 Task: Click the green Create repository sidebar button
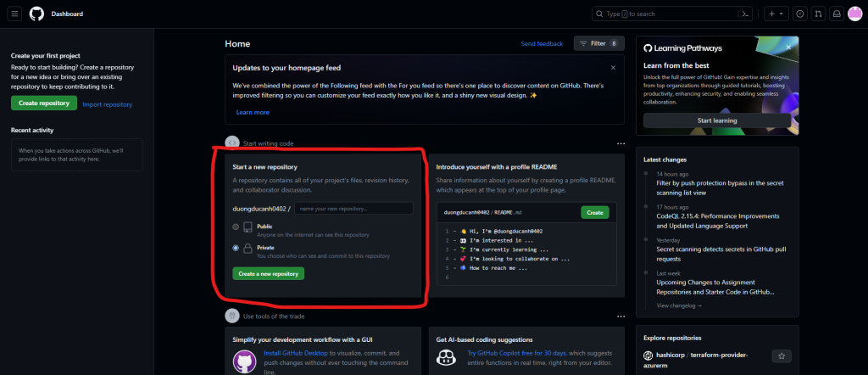(44, 104)
